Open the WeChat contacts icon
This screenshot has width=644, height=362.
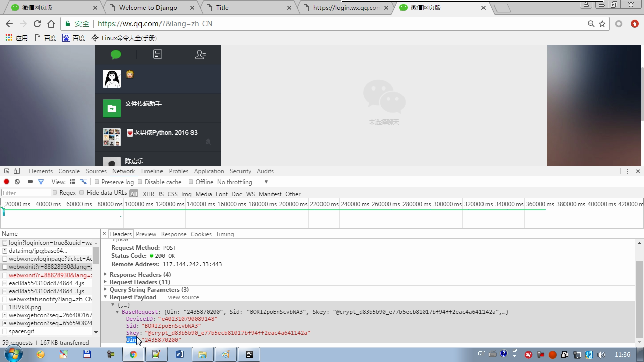pos(200,54)
